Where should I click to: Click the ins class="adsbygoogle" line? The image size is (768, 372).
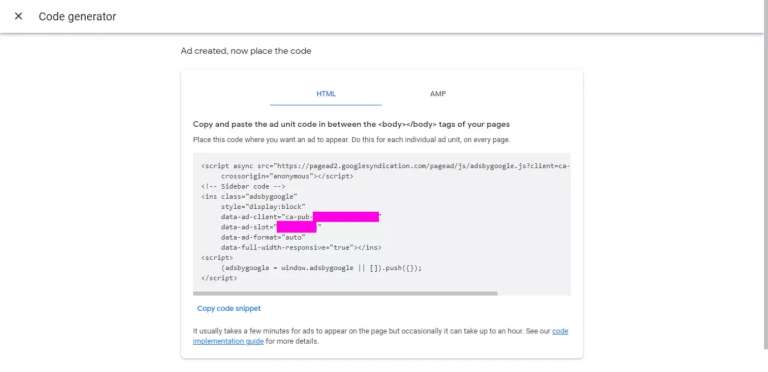click(249, 197)
